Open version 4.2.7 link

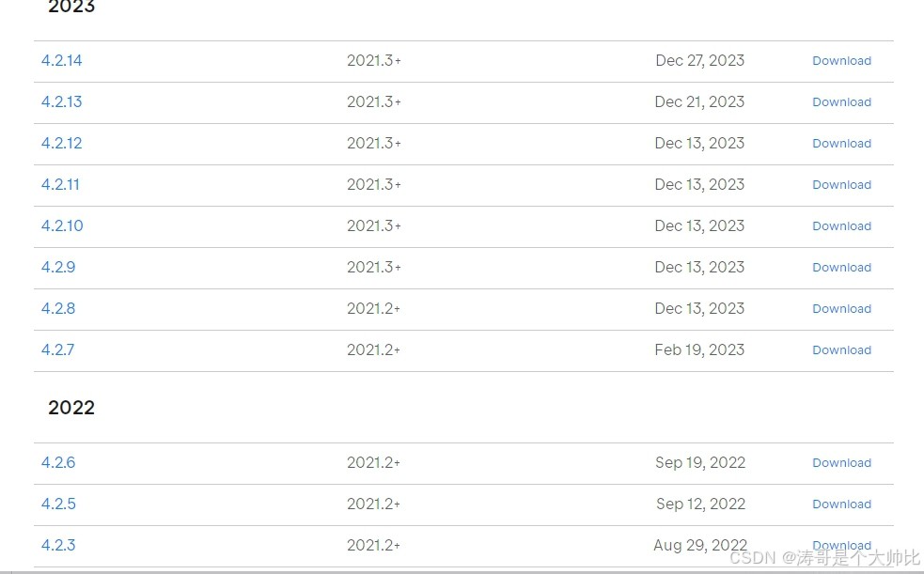(x=57, y=349)
